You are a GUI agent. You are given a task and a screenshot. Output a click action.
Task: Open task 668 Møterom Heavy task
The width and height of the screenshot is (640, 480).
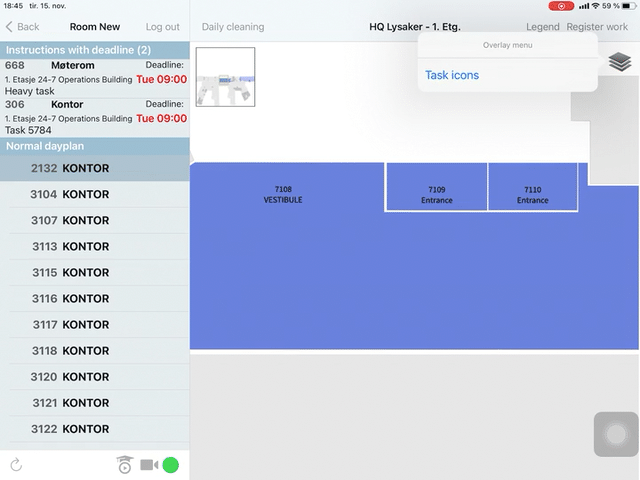point(94,78)
